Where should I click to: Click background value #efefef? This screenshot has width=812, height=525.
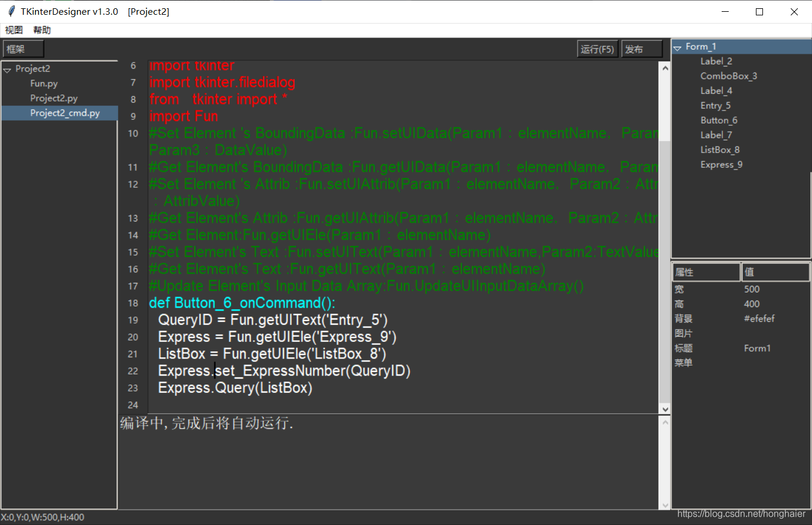click(x=759, y=319)
